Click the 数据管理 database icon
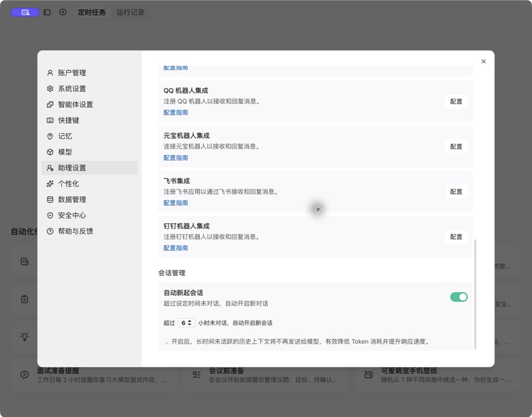532x417 pixels. 50,199
